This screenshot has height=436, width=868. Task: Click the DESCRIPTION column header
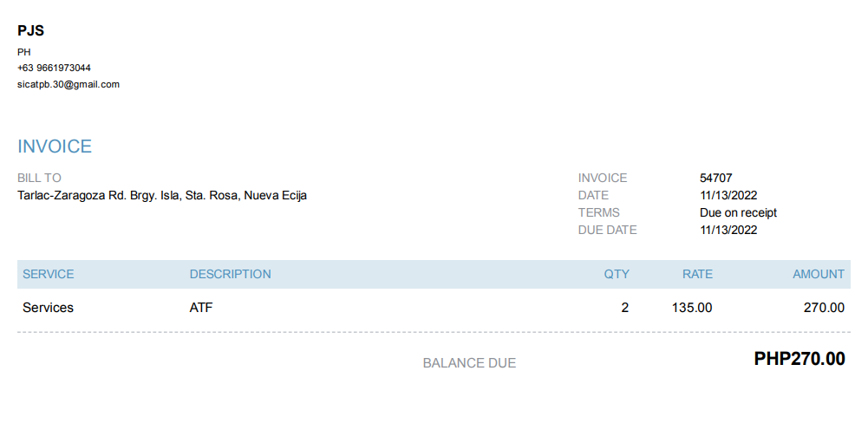click(x=231, y=274)
